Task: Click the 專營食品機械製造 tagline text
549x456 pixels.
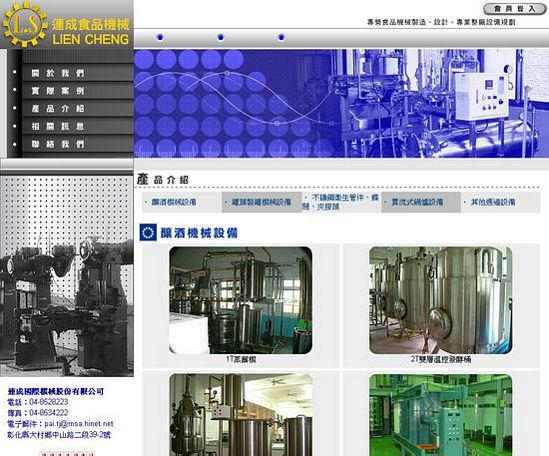Action: coord(441,22)
